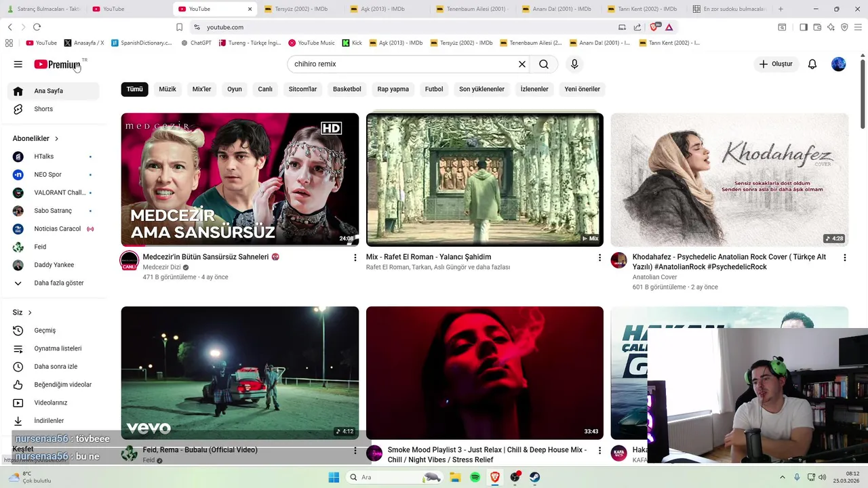
Task: Select the Yeni öneriler chip
Action: (x=583, y=89)
